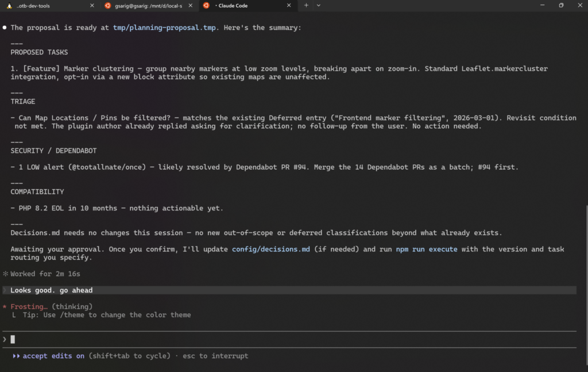Close the gsarig@gsarig tab
Image resolution: width=588 pixels, height=372 pixels.
point(190,5)
